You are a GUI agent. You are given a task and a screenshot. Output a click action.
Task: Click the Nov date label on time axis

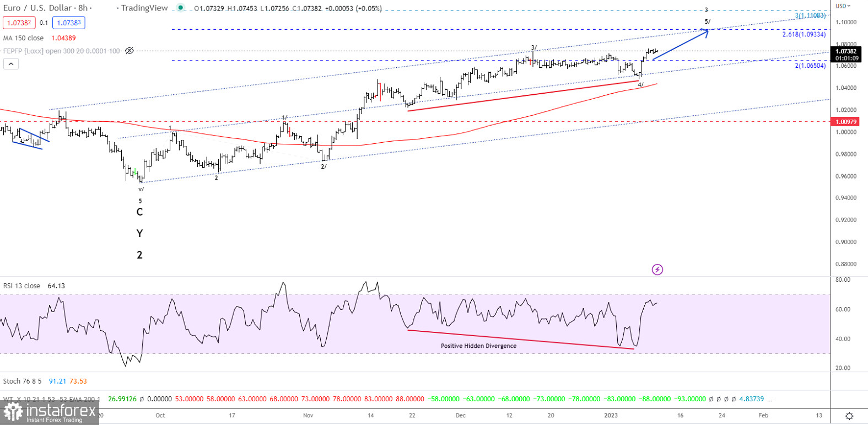[308, 415]
